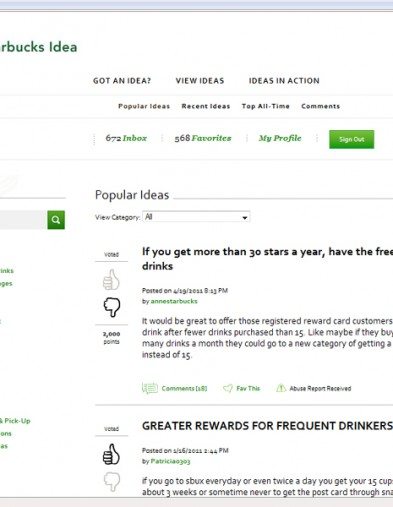Viewport: 393px width, 507px height.
Task: Click the Fav This icon
Action: [228, 388]
